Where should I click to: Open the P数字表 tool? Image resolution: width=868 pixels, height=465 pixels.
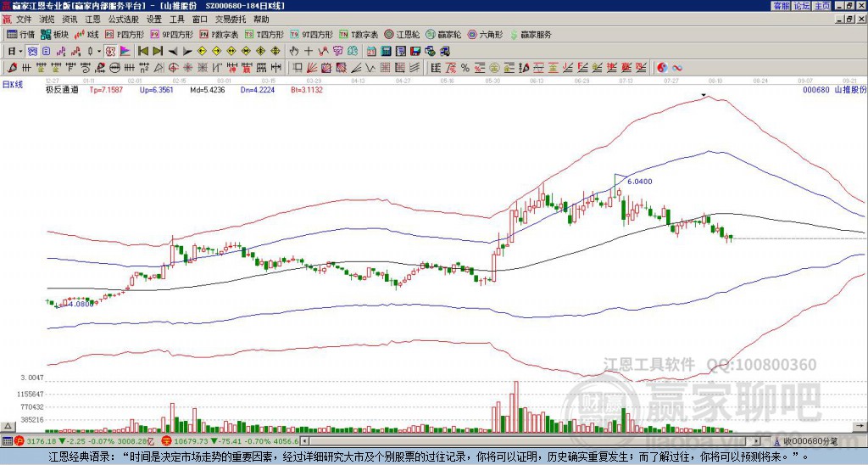point(219,34)
